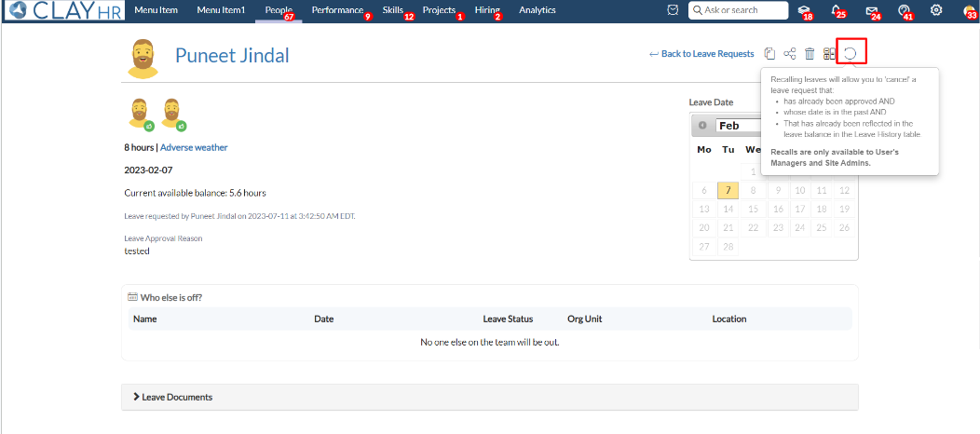Click the Location column header

coord(729,319)
